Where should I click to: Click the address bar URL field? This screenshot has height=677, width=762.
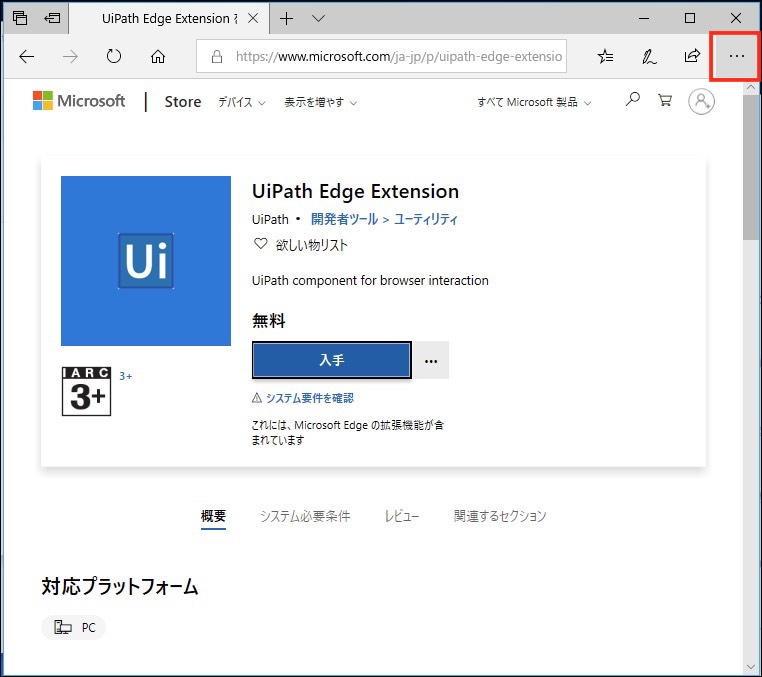(x=399, y=57)
